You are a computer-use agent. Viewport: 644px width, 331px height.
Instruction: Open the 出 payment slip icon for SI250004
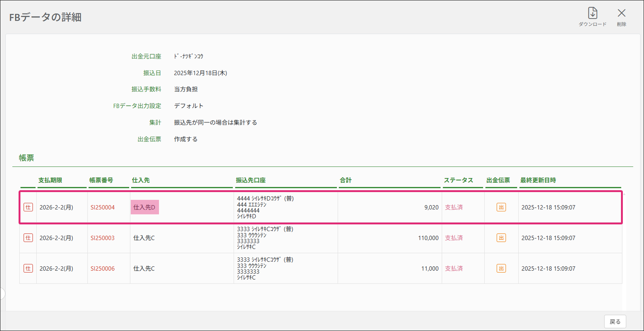tap(501, 207)
